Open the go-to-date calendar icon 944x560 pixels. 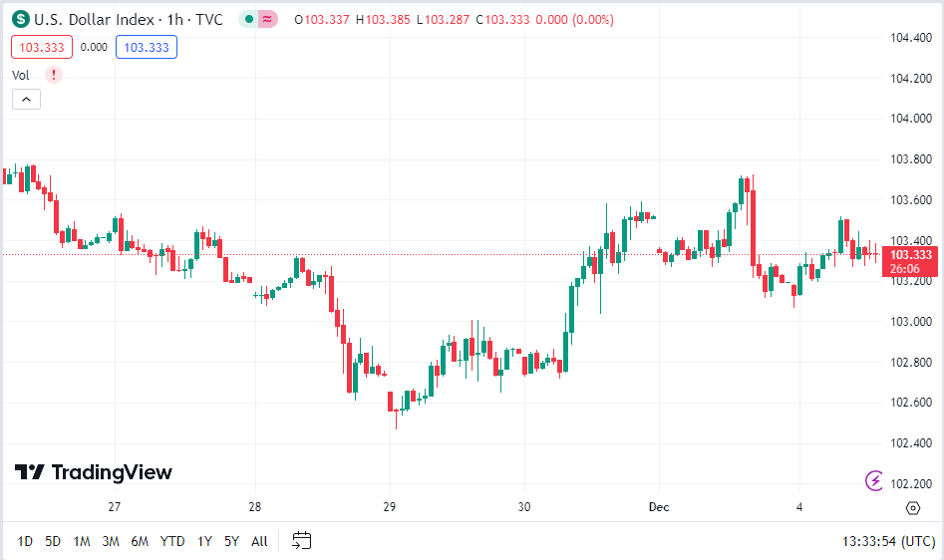302,540
